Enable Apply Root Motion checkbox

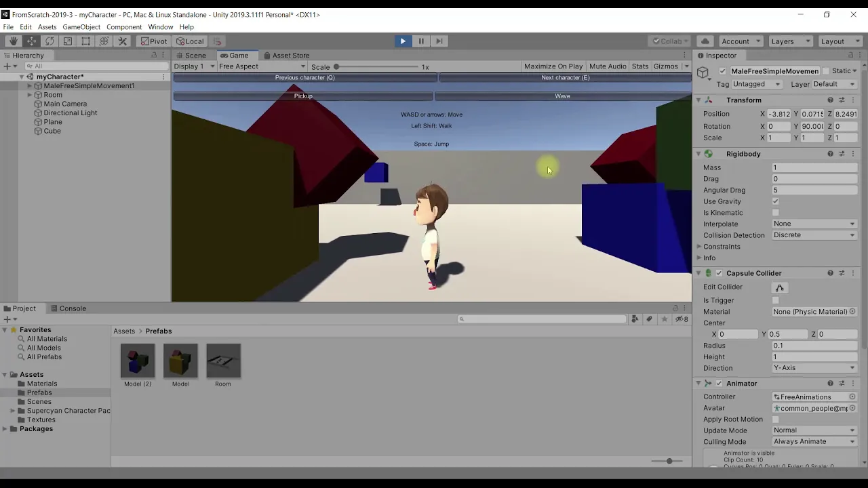[776, 420]
